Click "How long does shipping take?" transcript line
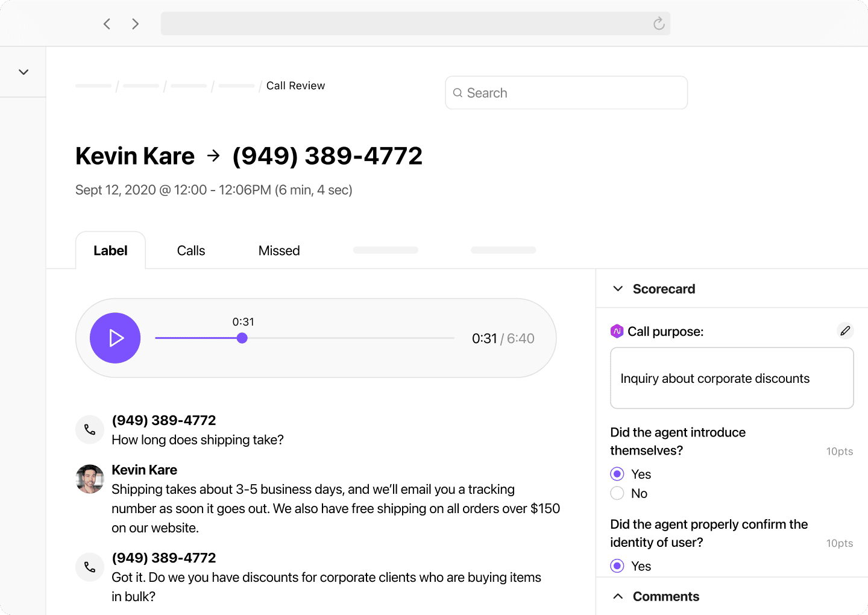 [198, 440]
